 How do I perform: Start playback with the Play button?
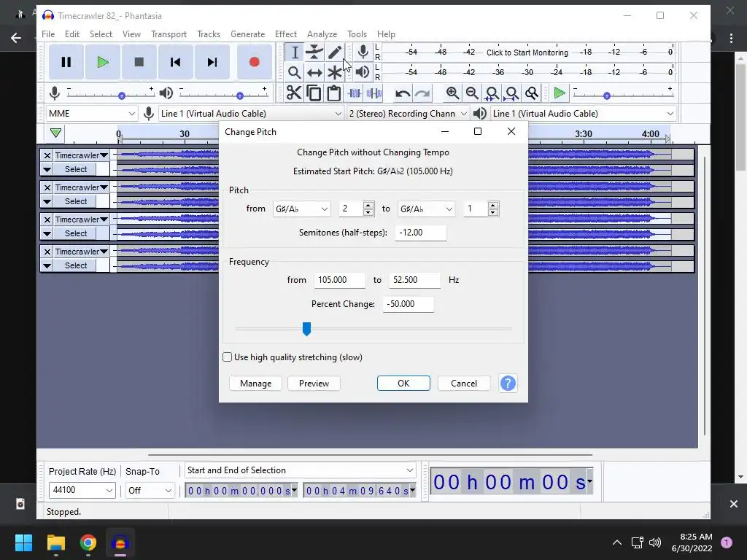tap(102, 62)
